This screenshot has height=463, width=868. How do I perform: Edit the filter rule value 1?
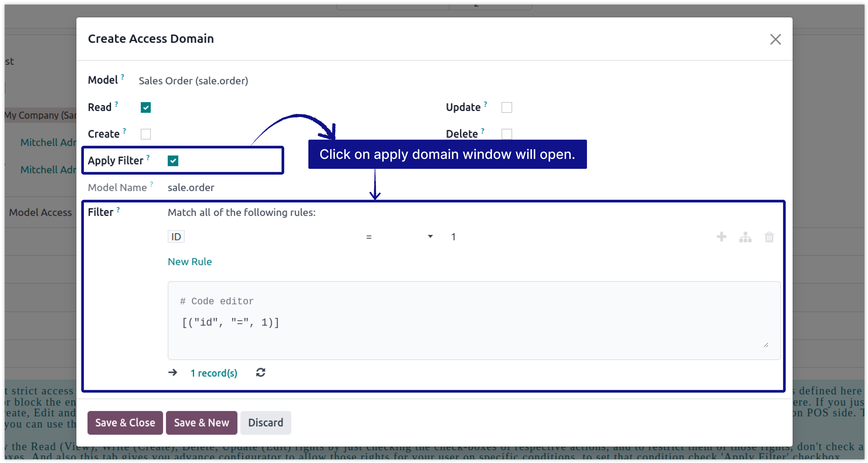tap(453, 237)
